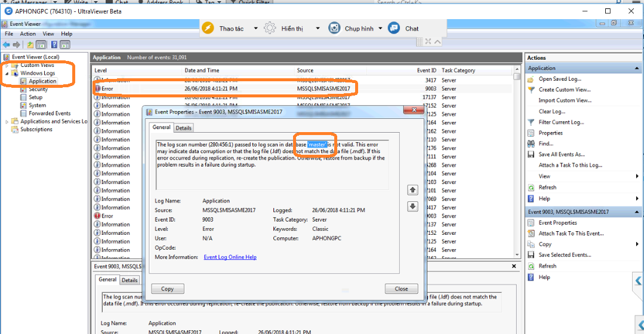The image size is (644, 334).
Task: Click the Copy button in the Event Properties dialog
Action: (168, 289)
